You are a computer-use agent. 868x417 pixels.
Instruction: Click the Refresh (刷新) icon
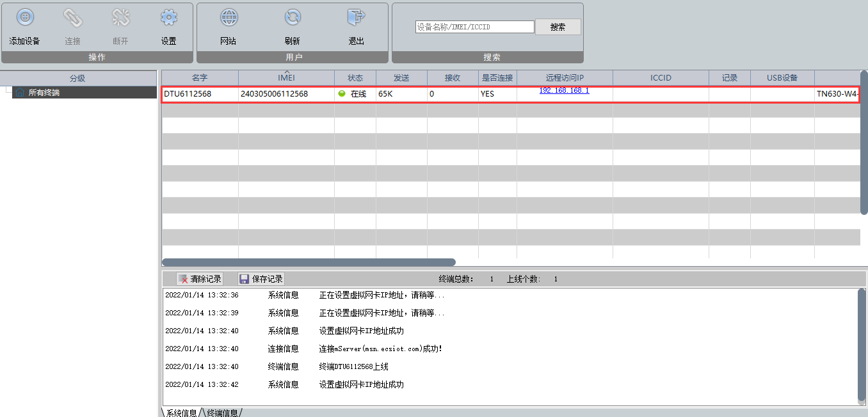point(293,18)
